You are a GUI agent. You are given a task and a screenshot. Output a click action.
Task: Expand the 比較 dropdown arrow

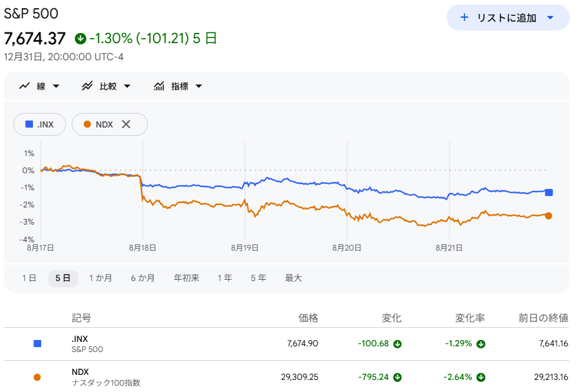pos(127,86)
